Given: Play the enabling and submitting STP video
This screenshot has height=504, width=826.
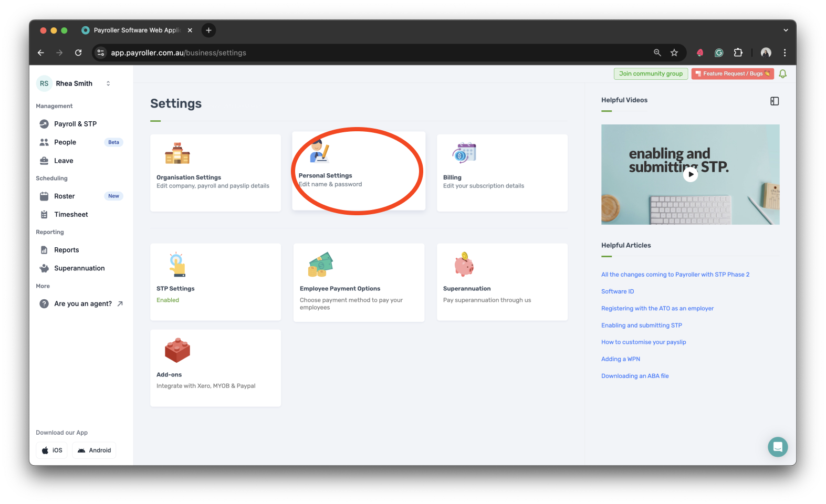Looking at the screenshot, I should [x=691, y=174].
